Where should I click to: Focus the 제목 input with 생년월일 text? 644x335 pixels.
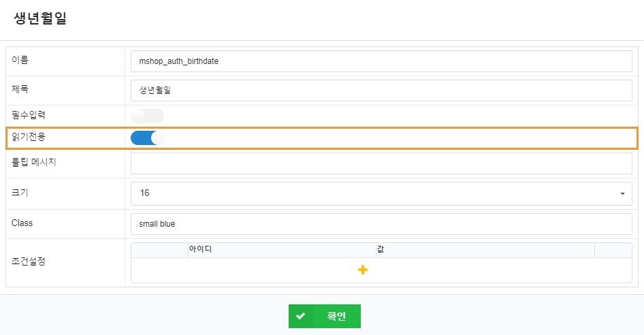(381, 91)
